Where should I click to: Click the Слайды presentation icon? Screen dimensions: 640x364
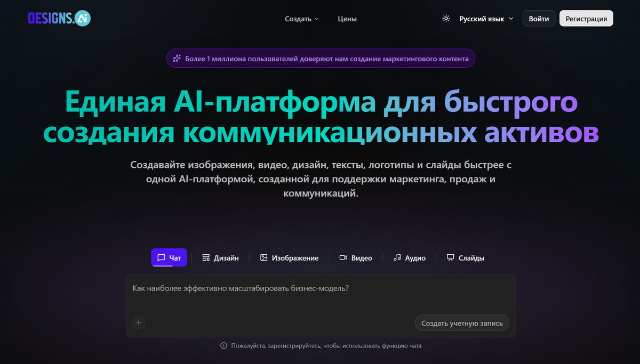tap(450, 258)
